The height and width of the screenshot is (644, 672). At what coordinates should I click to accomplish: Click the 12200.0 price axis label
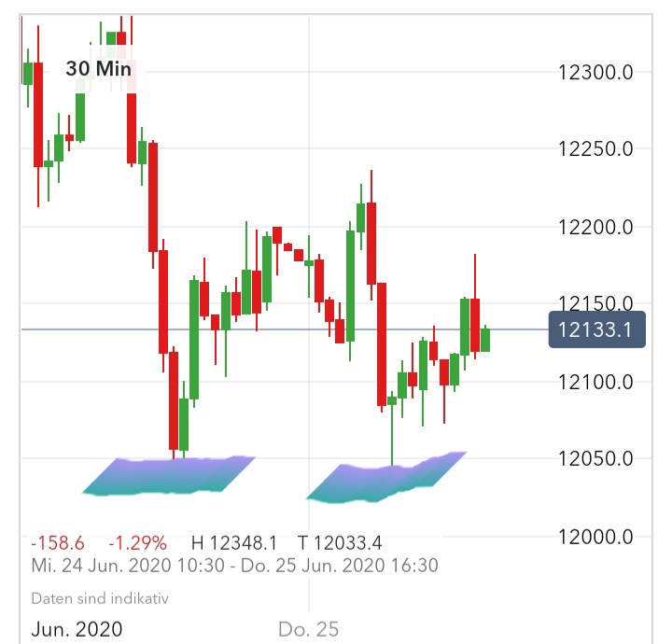pyautogui.click(x=595, y=227)
